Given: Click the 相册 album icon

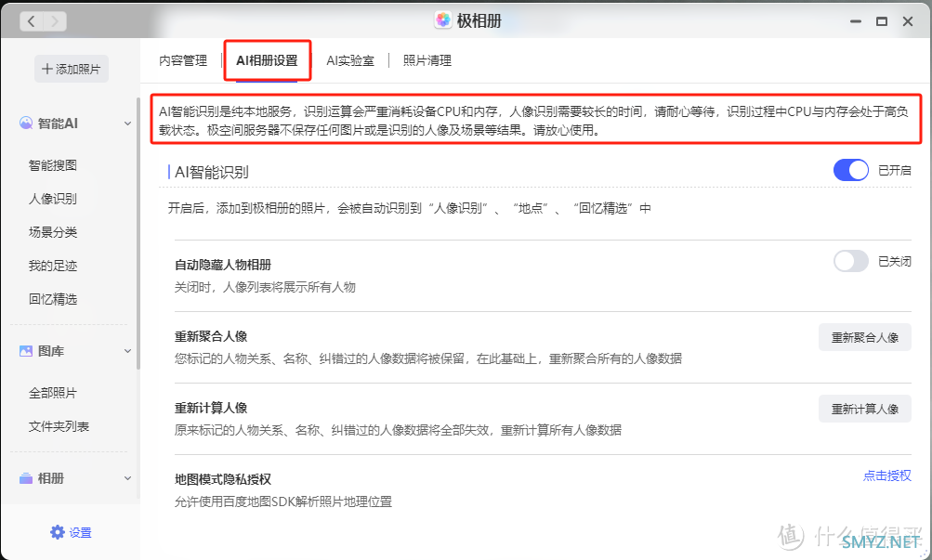Looking at the screenshot, I should click(26, 478).
